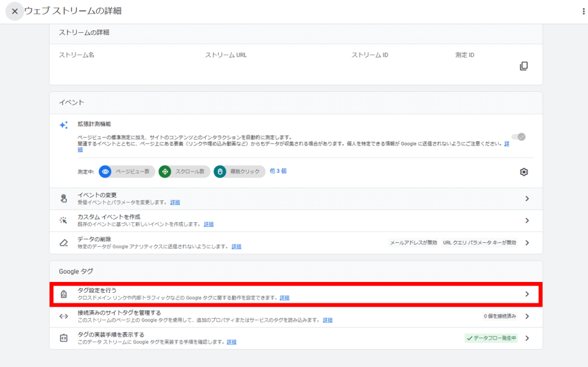Close the web stream details panel

14,11
